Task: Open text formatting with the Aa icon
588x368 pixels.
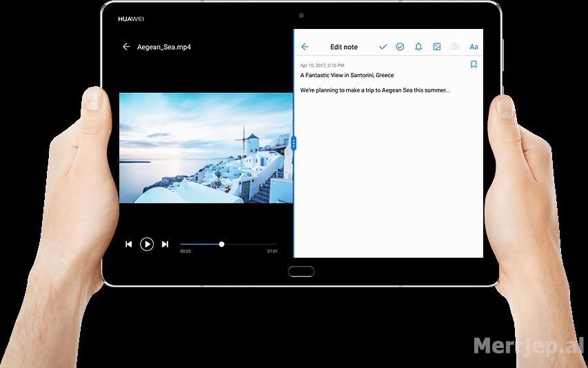Action: tap(474, 47)
